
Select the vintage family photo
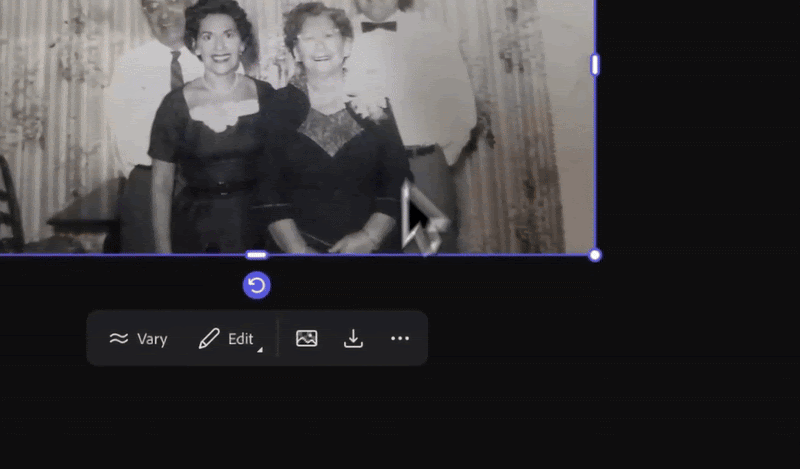297,127
